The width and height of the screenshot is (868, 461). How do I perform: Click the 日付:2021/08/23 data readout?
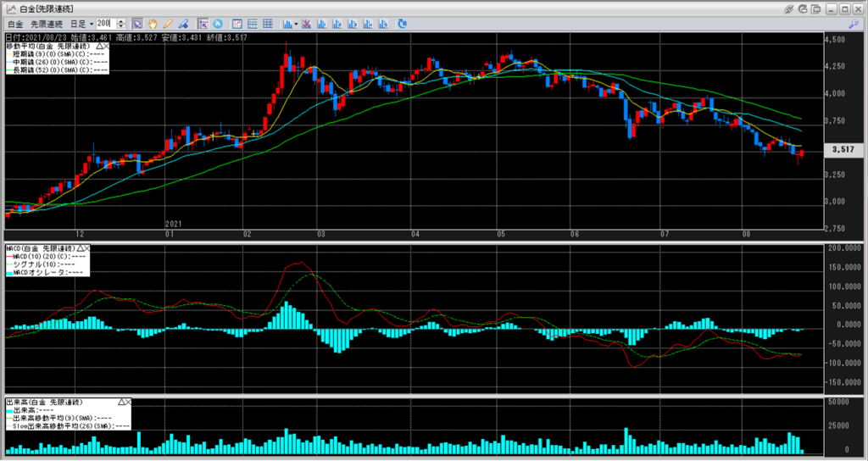tap(36, 37)
